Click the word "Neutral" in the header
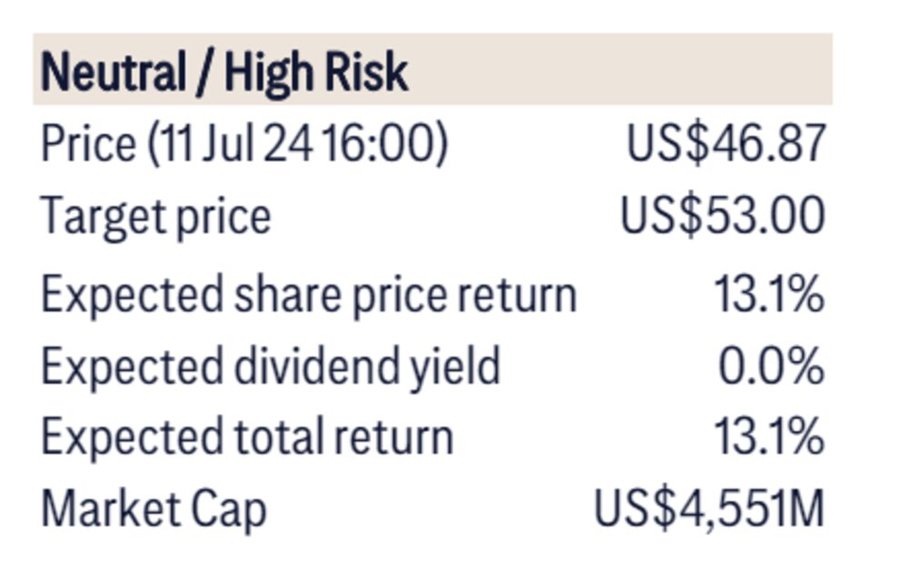 click(x=113, y=72)
